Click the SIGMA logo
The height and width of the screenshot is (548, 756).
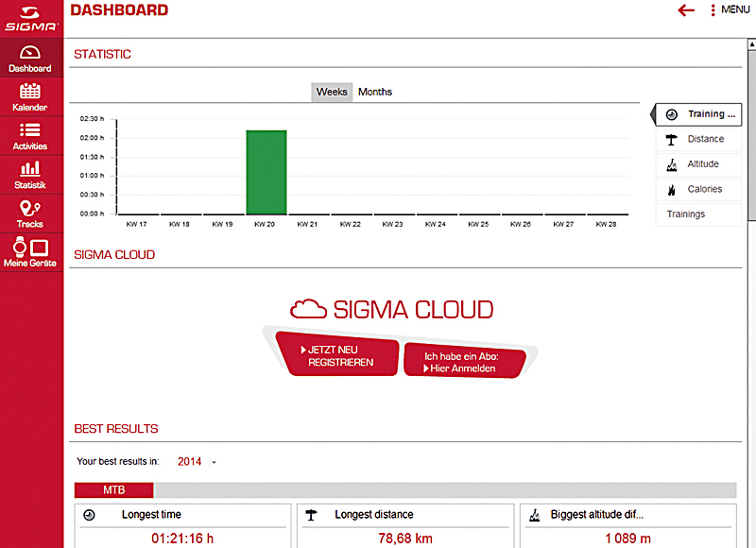30,20
